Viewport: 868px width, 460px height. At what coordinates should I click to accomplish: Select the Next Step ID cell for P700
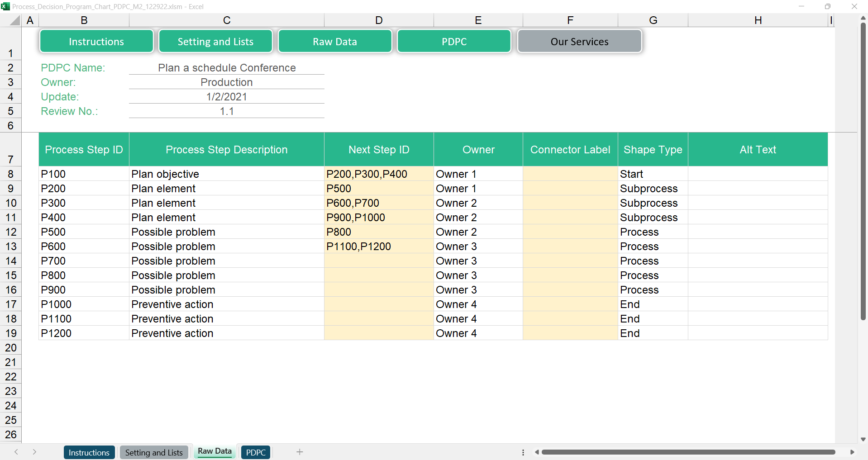379,261
